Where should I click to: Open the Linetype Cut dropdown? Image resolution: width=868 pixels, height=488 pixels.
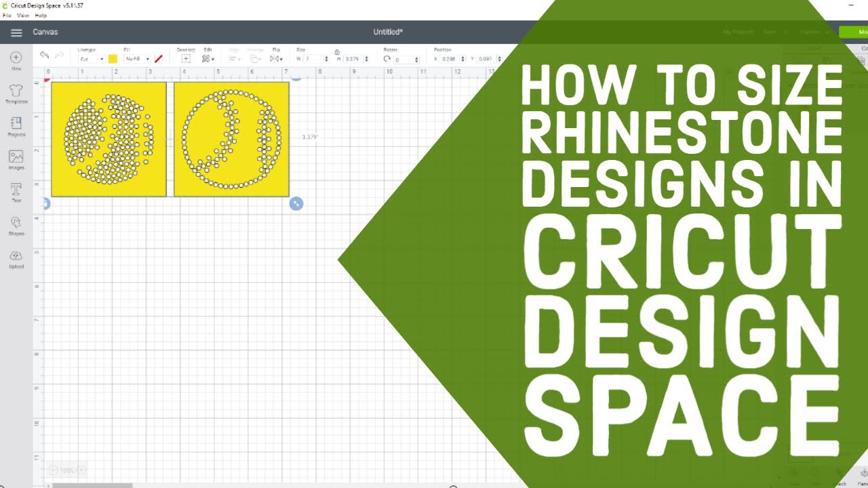click(x=92, y=59)
